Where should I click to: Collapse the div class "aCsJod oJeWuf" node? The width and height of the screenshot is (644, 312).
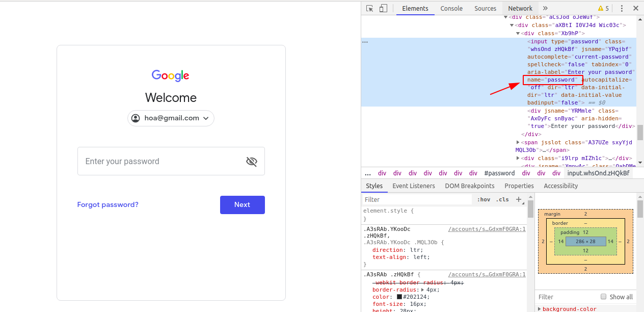pos(506,17)
